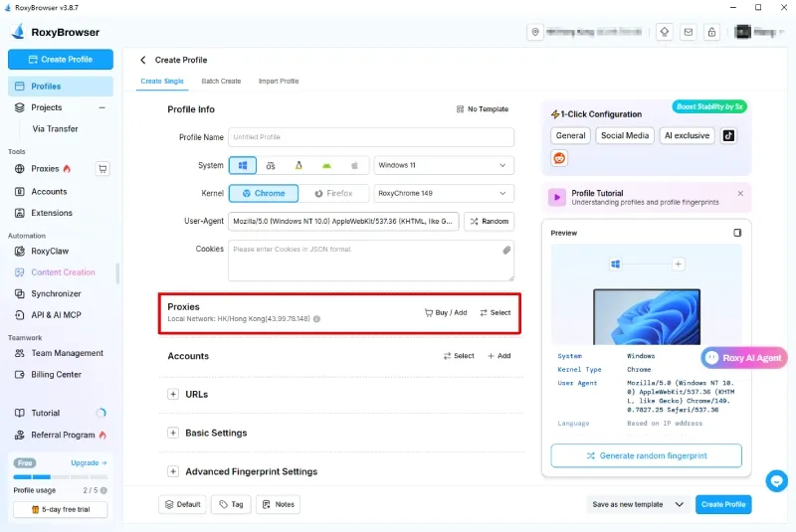This screenshot has height=532, width=796.
Task: Play the Profile Tutorial video icon
Action: [557, 197]
